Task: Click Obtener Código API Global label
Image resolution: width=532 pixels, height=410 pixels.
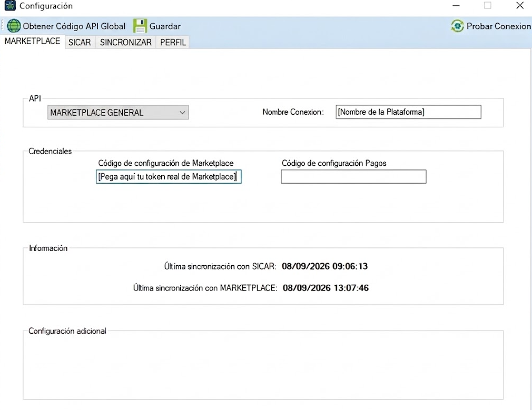Action: pyautogui.click(x=74, y=26)
